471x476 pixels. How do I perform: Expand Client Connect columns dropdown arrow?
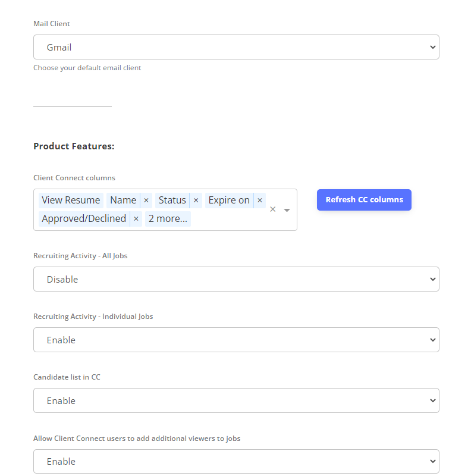click(287, 210)
